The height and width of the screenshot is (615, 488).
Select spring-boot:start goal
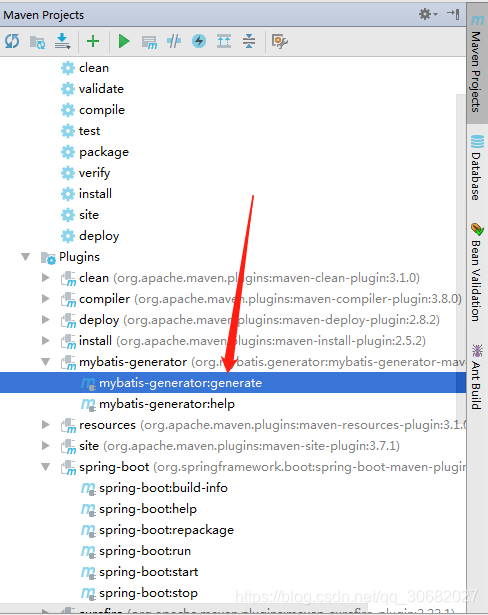[x=149, y=572]
